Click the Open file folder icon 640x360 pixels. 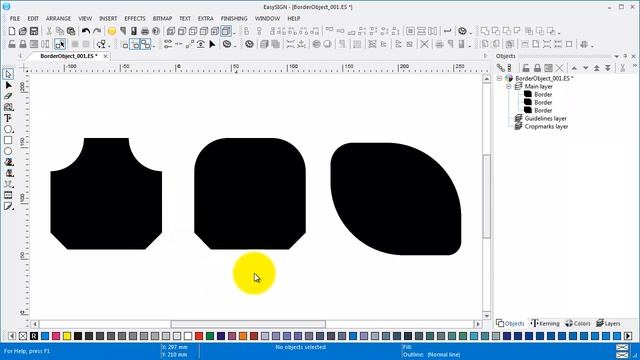tap(23, 31)
